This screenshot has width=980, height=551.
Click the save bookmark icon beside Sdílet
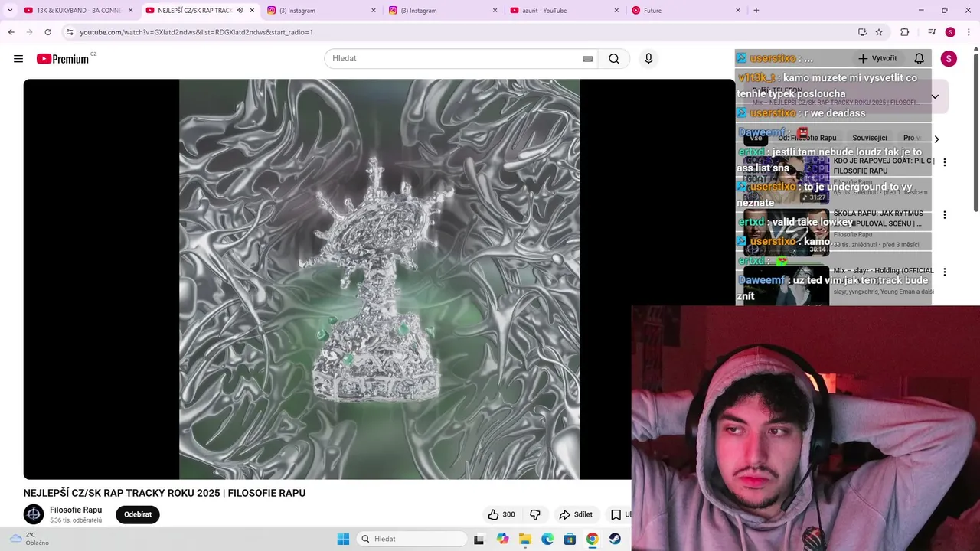point(616,514)
